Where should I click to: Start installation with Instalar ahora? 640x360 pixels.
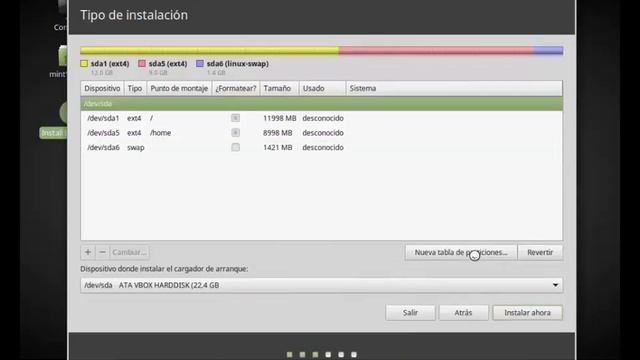527,313
